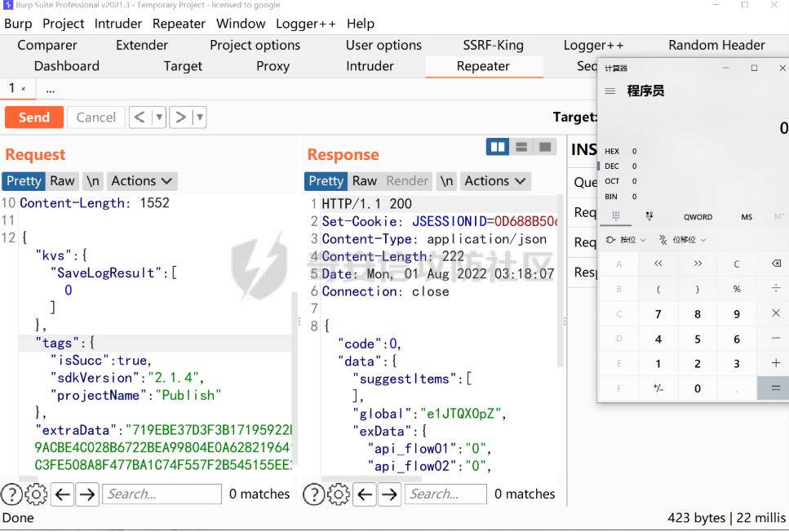The image size is (789, 532).
Task: Select side-by-side layout icon in Response
Action: [x=498, y=147]
